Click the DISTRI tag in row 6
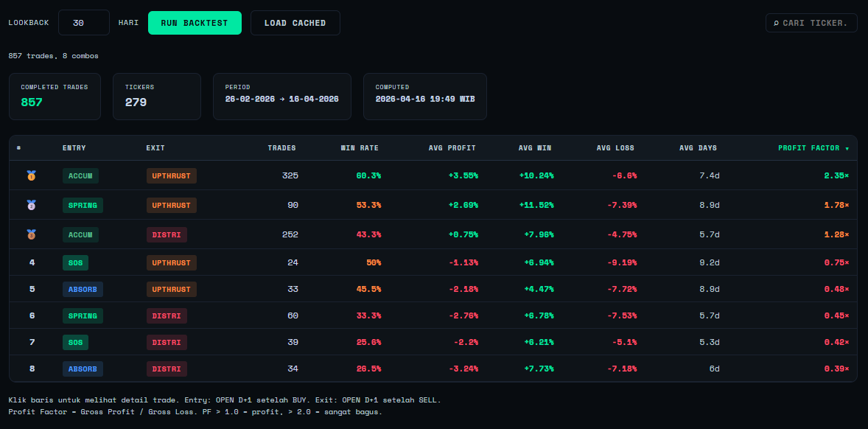 pyautogui.click(x=167, y=315)
